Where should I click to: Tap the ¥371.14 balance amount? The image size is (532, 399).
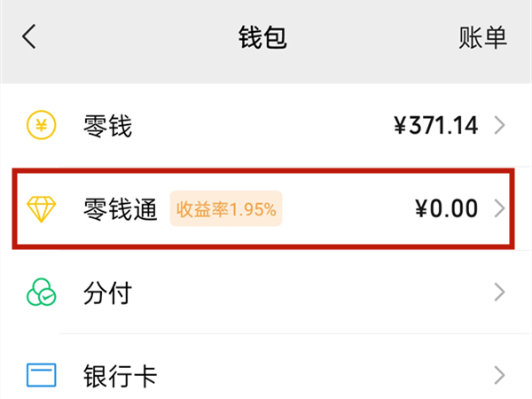[x=436, y=127]
